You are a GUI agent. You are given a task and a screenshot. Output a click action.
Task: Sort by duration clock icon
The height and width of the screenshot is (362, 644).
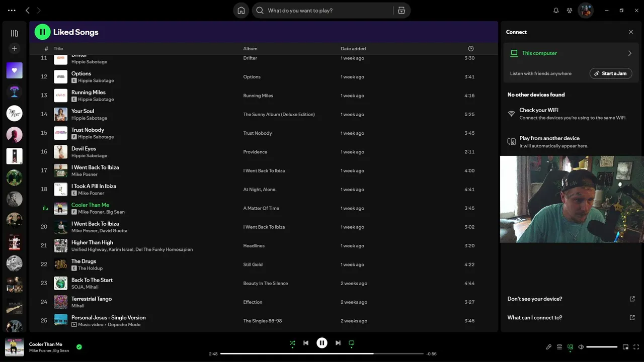pos(471,49)
